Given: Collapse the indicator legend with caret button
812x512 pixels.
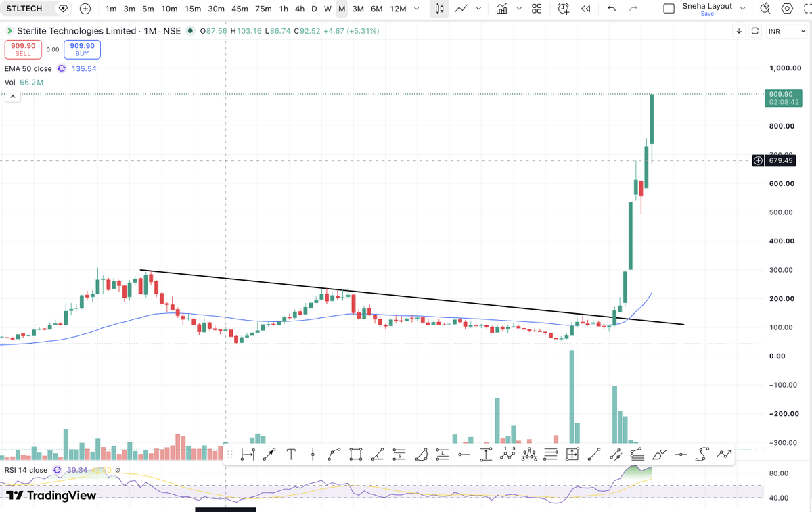Looking at the screenshot, I should pyautogui.click(x=14, y=97).
